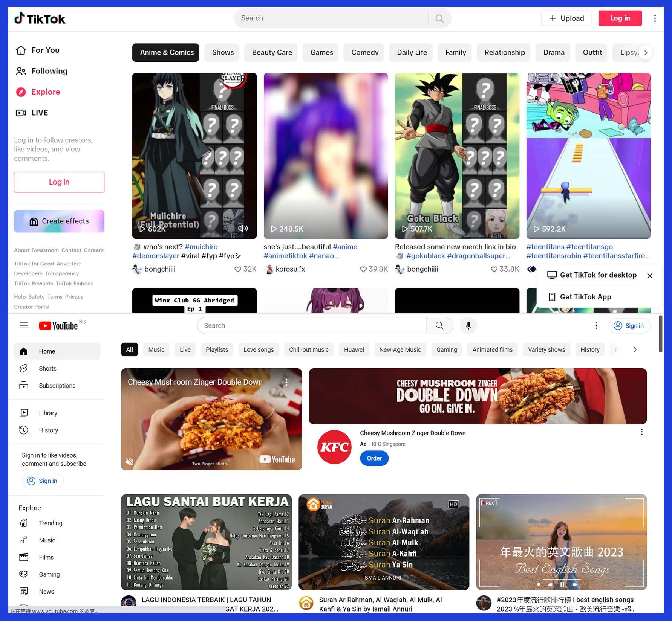This screenshot has width=672, height=621.
Task: Click TikTok red Log in button
Action: point(620,18)
